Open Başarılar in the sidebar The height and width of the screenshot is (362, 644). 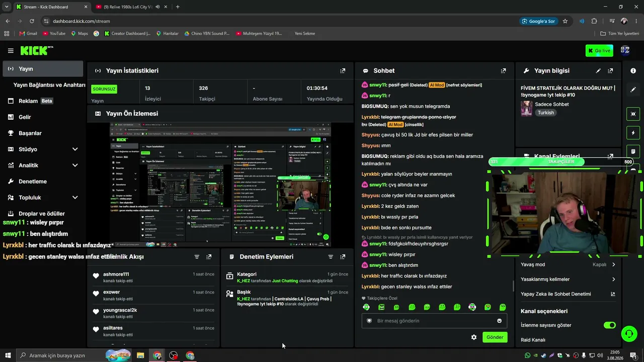point(43,133)
